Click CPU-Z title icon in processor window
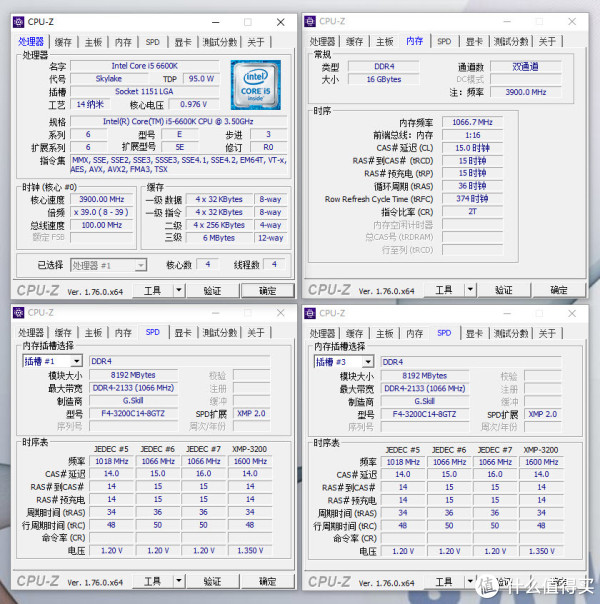600x604 pixels. click(x=18, y=22)
